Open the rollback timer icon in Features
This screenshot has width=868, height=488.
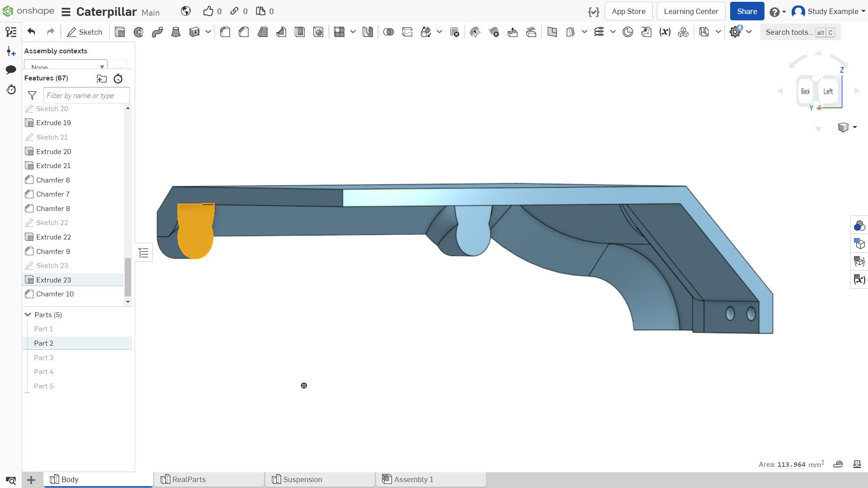(118, 79)
